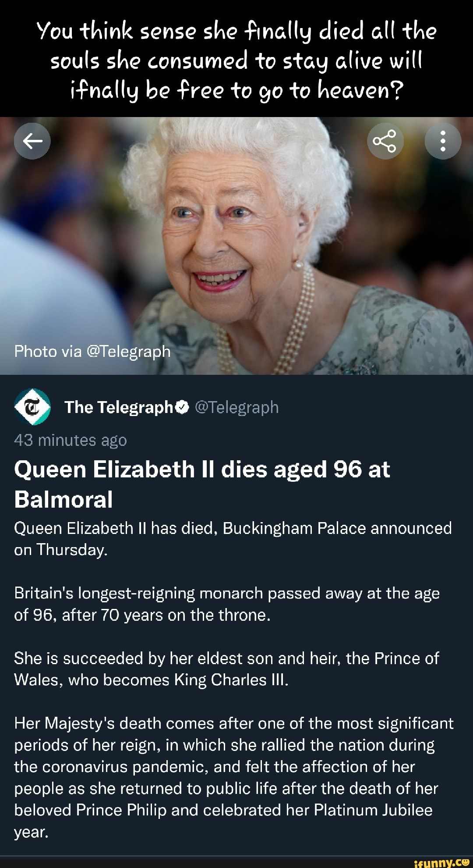Tap the photo of Queen Elizabeth II
Screen dimensions: 473x868
[x=236, y=245]
